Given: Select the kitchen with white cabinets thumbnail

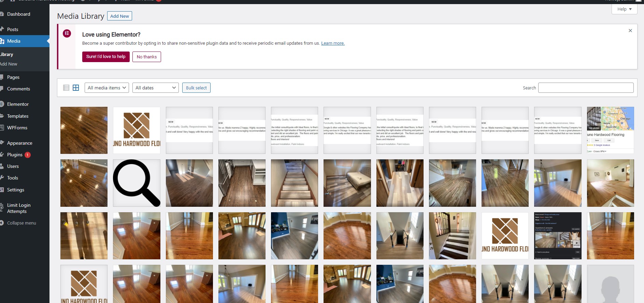Looking at the screenshot, I should click(x=242, y=183).
